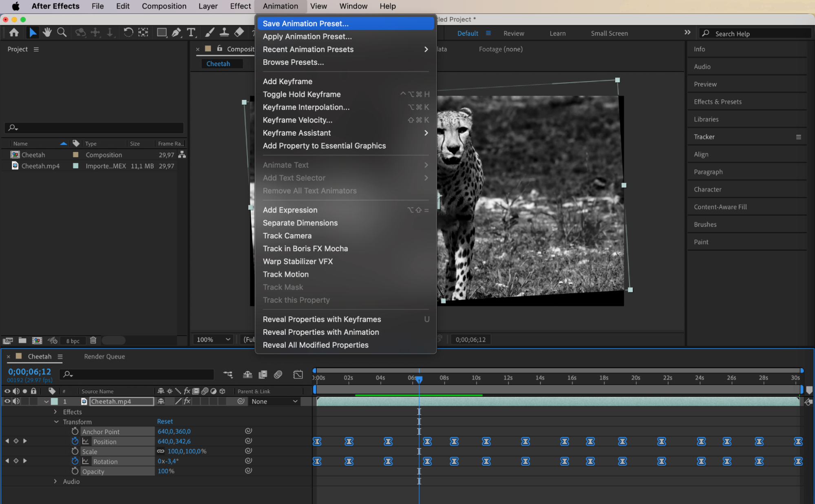Select the Type text tool

tap(191, 33)
